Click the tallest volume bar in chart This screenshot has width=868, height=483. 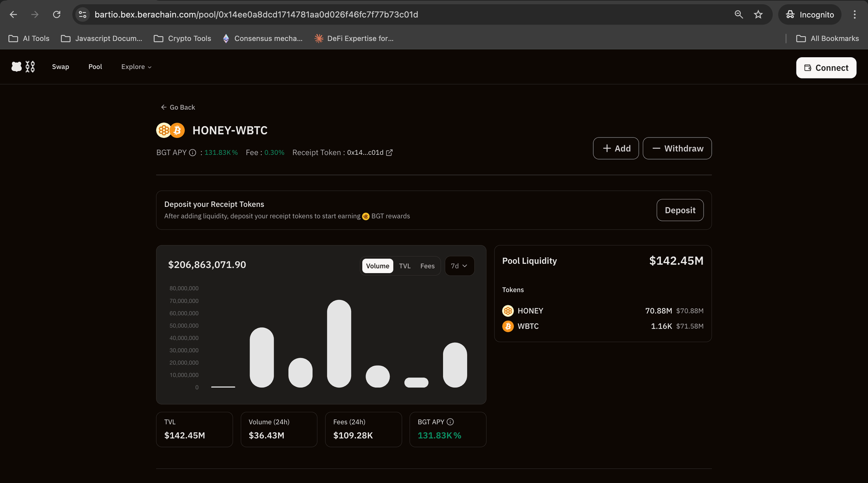pyautogui.click(x=339, y=344)
